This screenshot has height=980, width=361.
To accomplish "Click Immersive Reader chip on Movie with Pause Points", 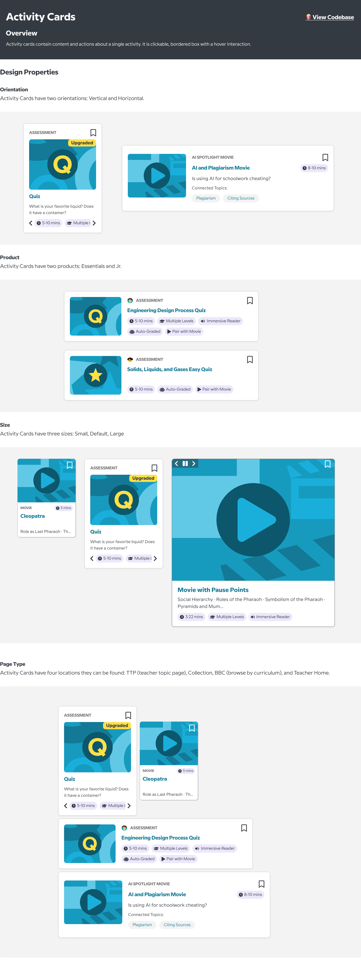I will (x=270, y=617).
